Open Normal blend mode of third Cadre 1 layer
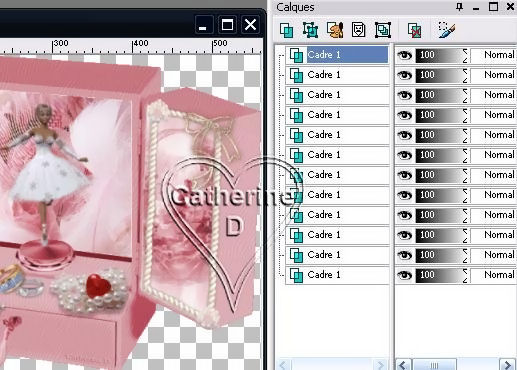517x370 pixels. click(494, 95)
